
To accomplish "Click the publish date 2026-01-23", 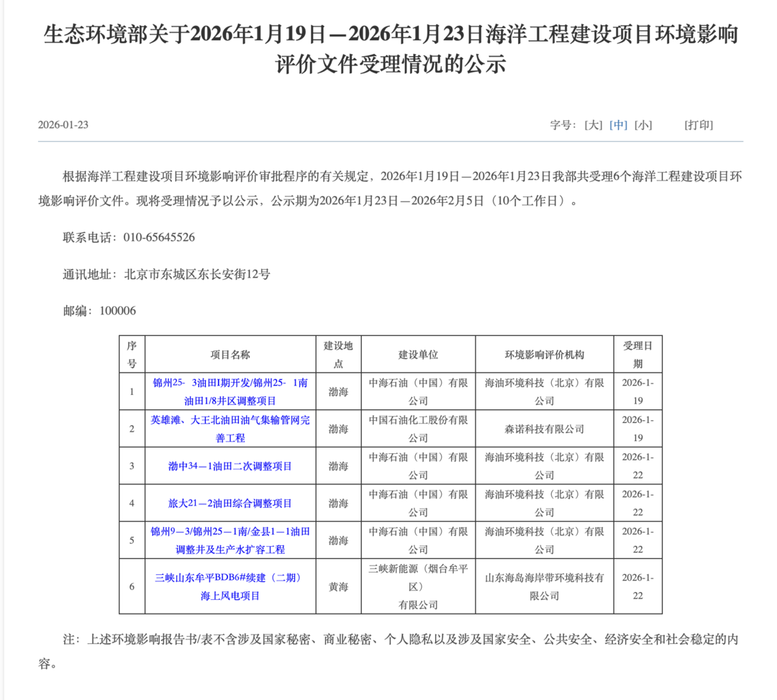I will tap(63, 125).
